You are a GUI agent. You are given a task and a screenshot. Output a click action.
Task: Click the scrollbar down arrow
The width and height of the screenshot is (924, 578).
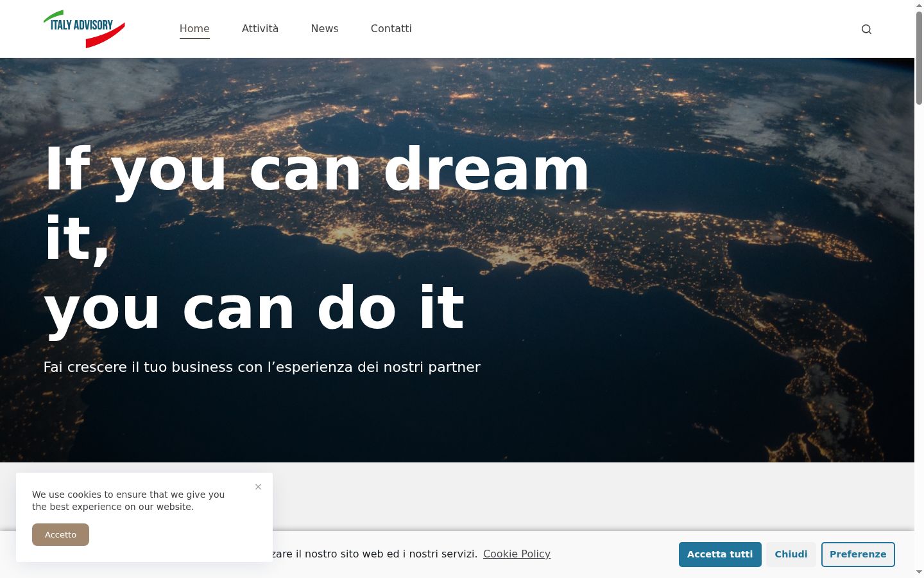919,572
